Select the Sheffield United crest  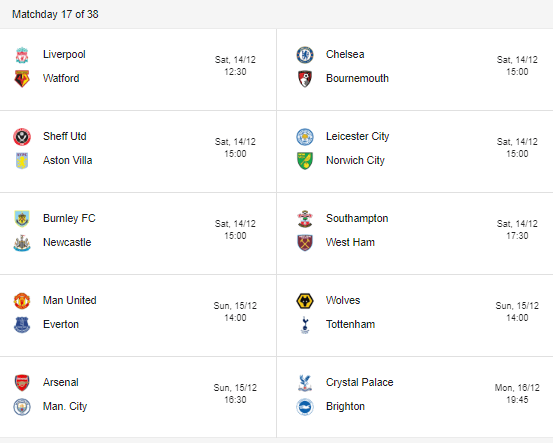pyautogui.click(x=22, y=137)
